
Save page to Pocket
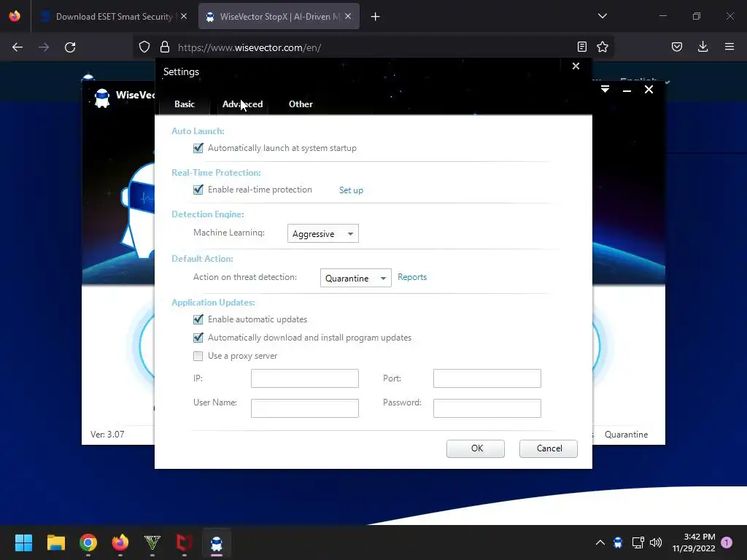(x=677, y=47)
